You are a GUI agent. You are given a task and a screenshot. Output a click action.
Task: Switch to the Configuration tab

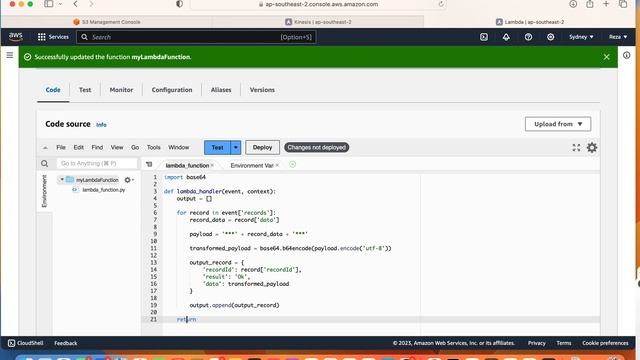(x=172, y=90)
